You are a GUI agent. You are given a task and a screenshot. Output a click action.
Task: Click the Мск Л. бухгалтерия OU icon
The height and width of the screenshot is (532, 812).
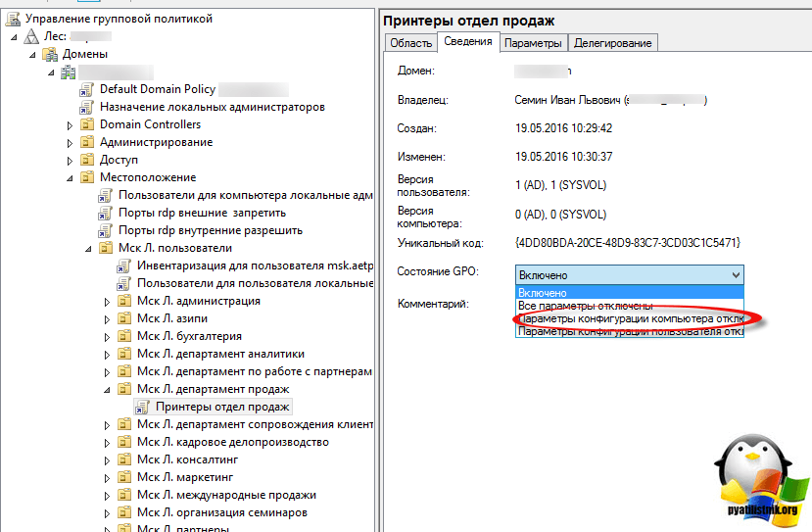(x=124, y=336)
